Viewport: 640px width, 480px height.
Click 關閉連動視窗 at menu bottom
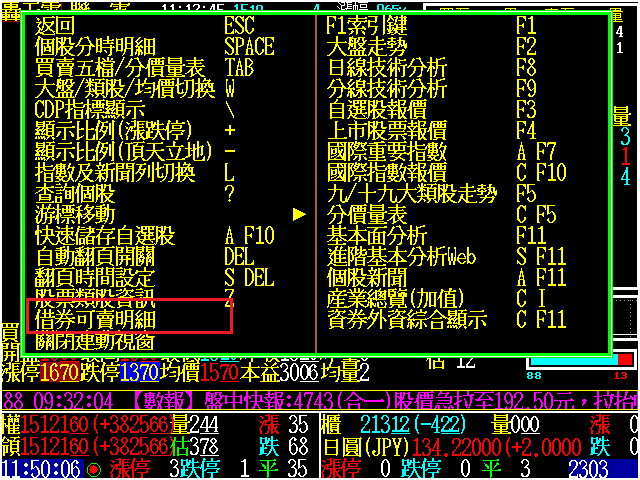point(95,341)
